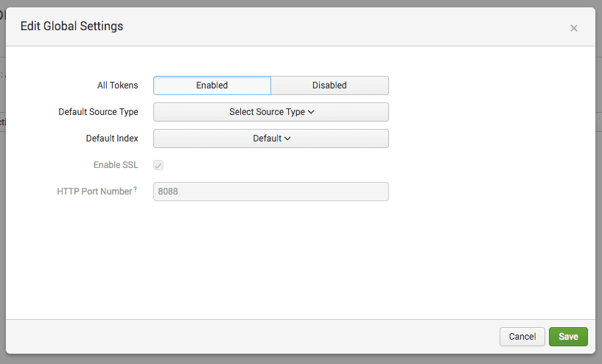This screenshot has width=602, height=364.
Task: Set All Tokens to Enabled
Action: pos(212,85)
